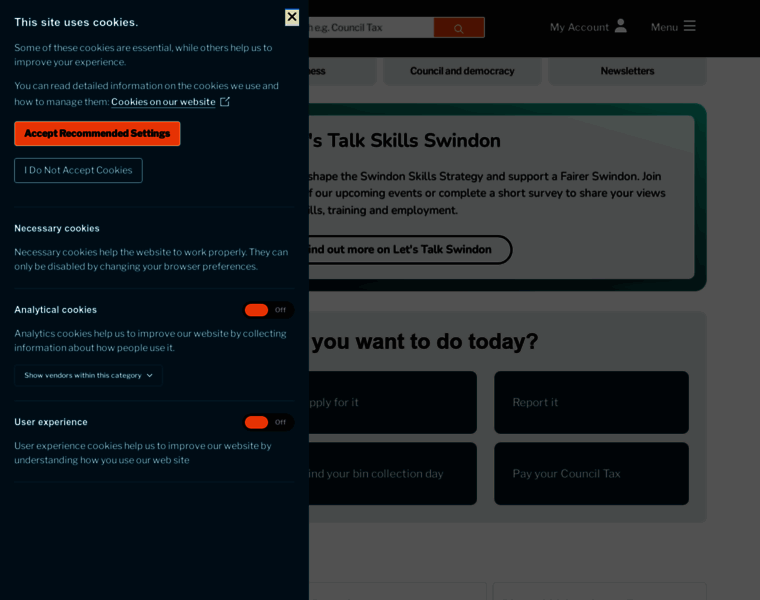Image resolution: width=760 pixels, height=600 pixels.
Task: Click external link icon beside cookies link
Action: click(x=225, y=102)
